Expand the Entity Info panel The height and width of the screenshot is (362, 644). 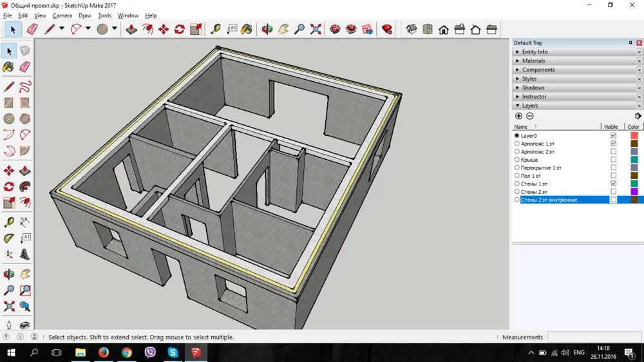coord(535,52)
